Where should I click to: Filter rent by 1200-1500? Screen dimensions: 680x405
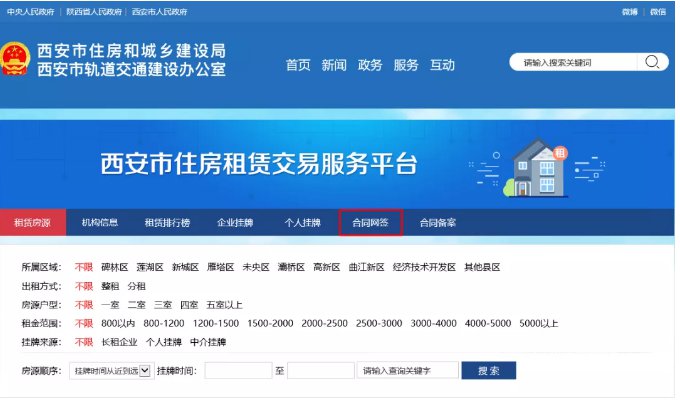click(x=216, y=323)
